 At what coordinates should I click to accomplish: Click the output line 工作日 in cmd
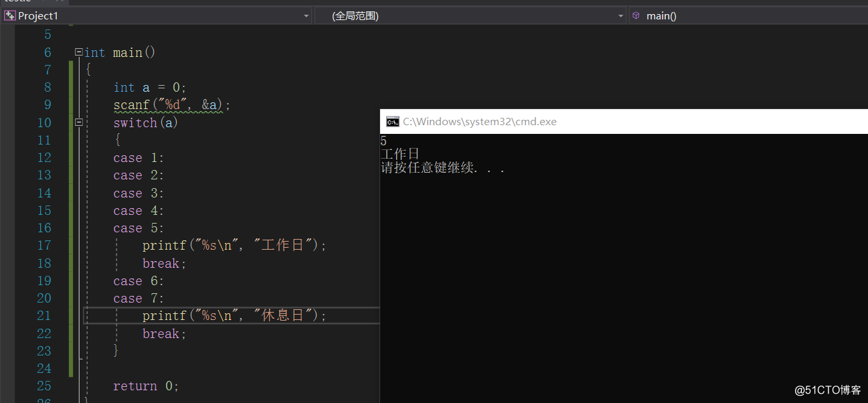click(400, 154)
